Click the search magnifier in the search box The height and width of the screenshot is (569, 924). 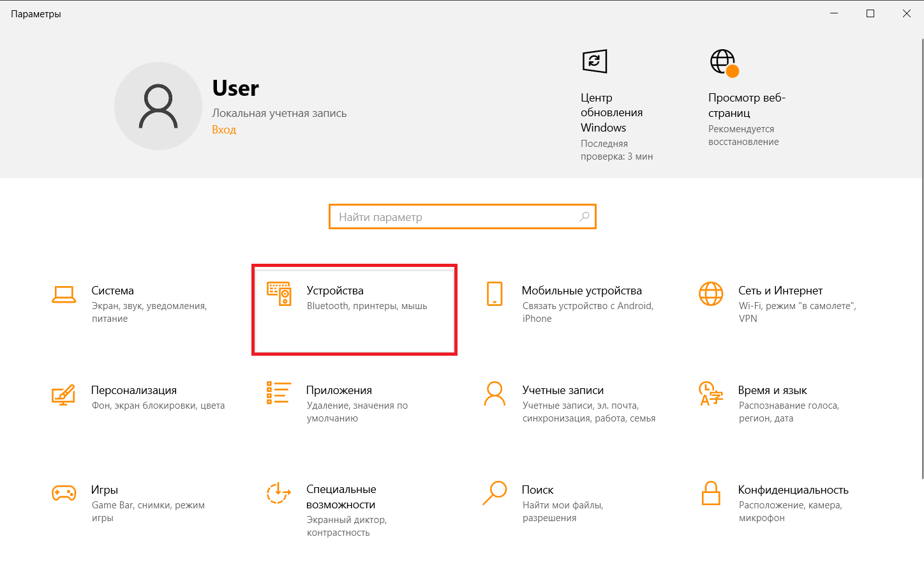point(584,217)
